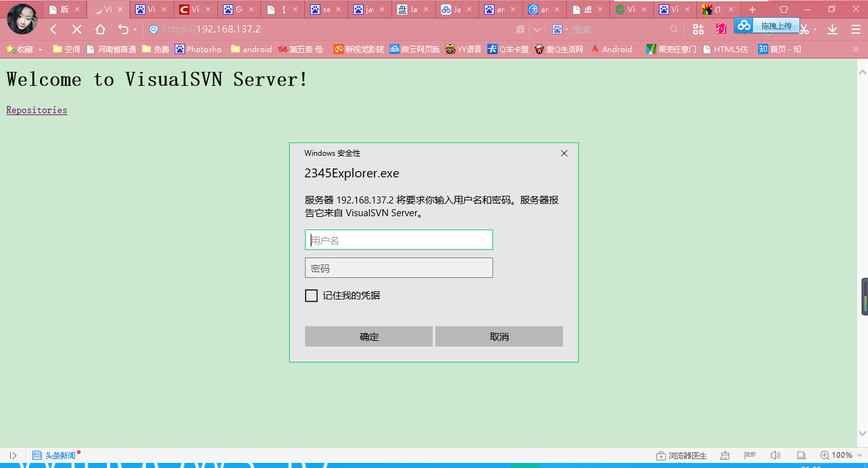Image resolution: width=868 pixels, height=468 pixels.
Task: Click the 密码 password field
Action: click(x=399, y=268)
